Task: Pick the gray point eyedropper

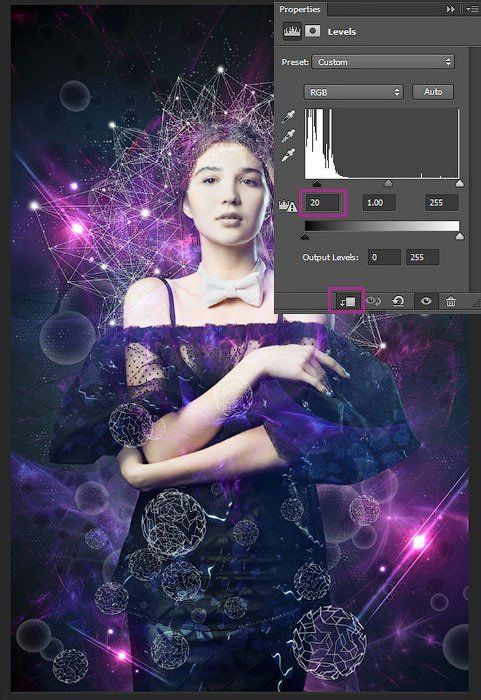Action: coord(289,136)
